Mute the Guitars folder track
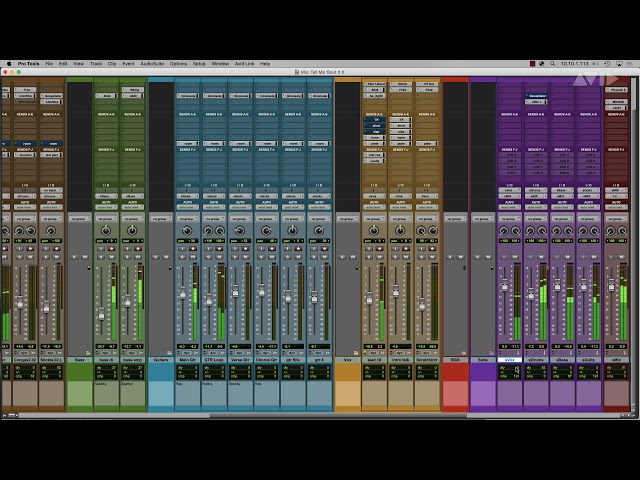This screenshot has height=480, width=640. 166,257
